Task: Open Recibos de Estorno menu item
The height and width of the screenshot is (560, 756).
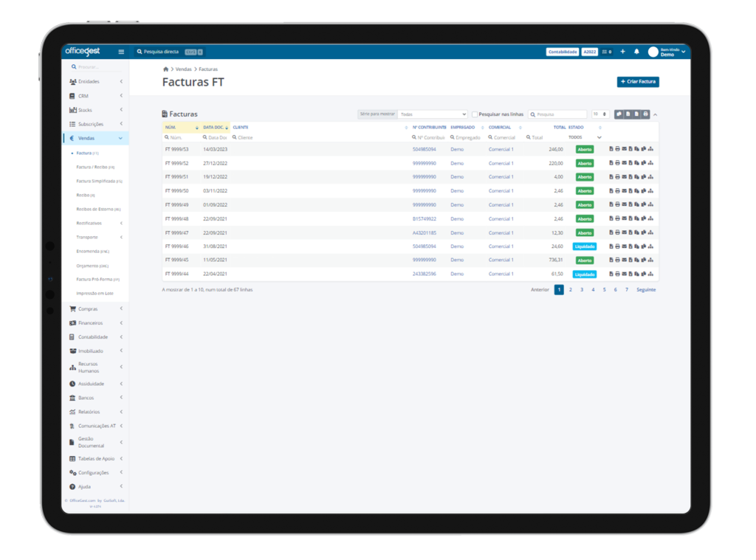Action: tap(98, 209)
